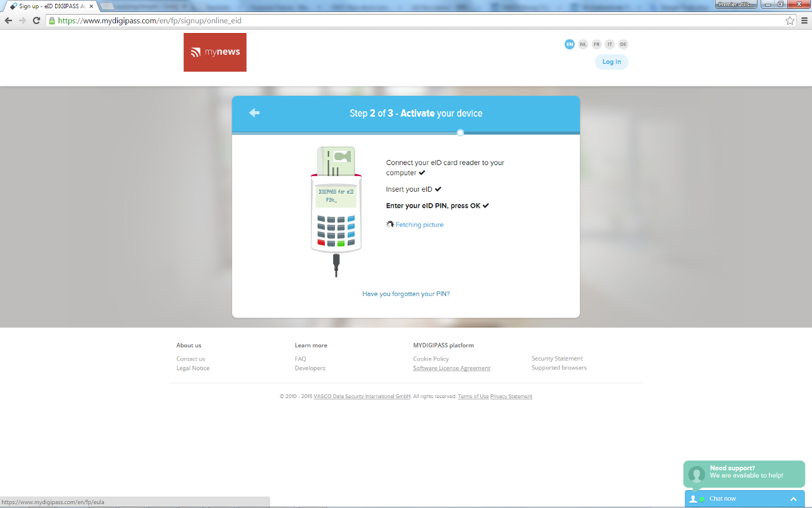The image size is (812, 508).
Task: Click the 'About us' footer heading
Action: coord(189,345)
